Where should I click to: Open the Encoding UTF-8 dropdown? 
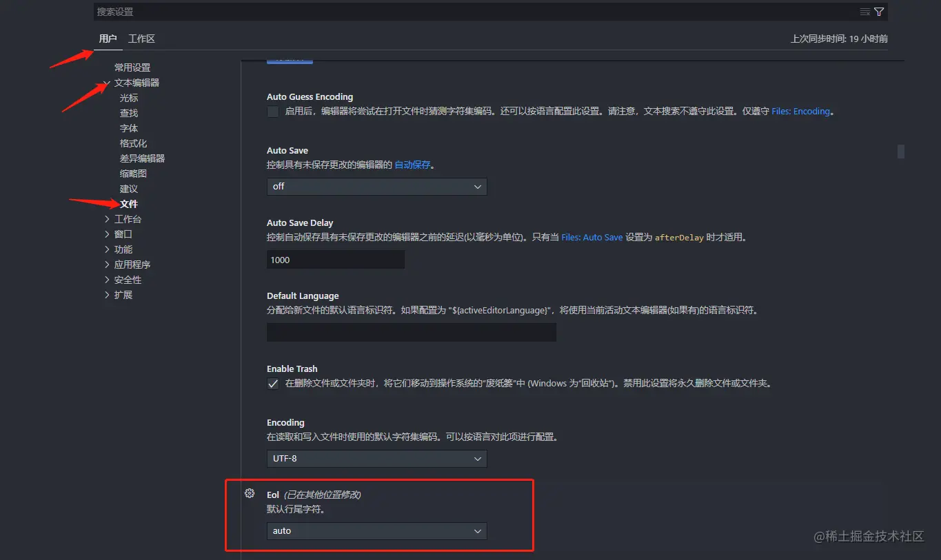[376, 459]
